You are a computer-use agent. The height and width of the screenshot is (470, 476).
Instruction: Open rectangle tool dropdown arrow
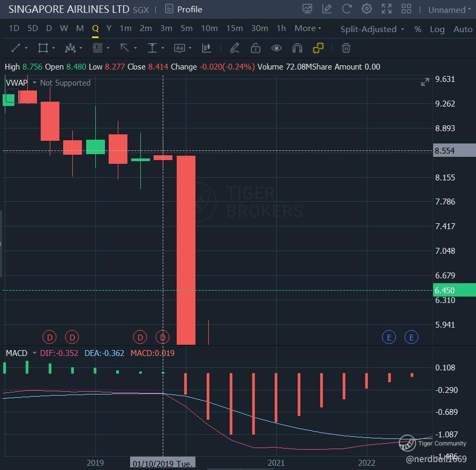coord(54,48)
